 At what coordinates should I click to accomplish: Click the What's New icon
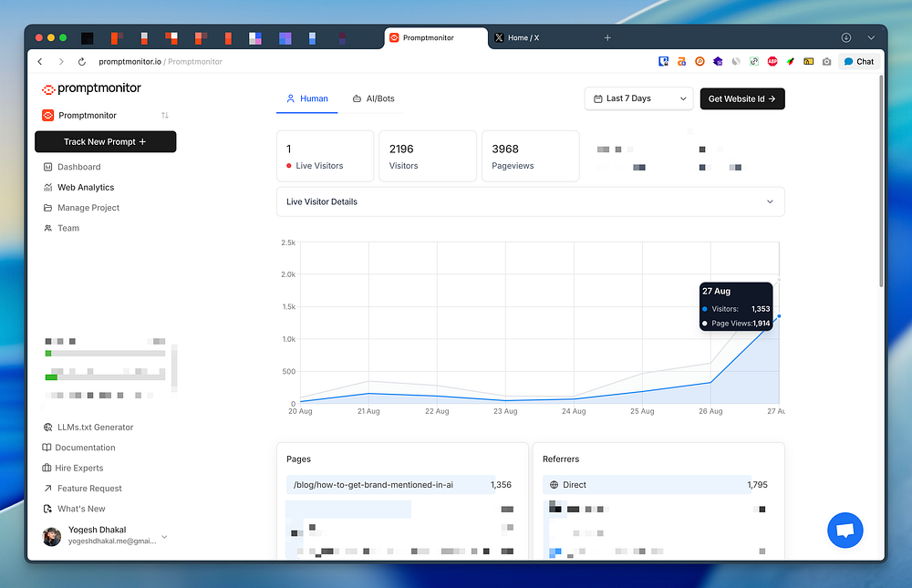(47, 509)
